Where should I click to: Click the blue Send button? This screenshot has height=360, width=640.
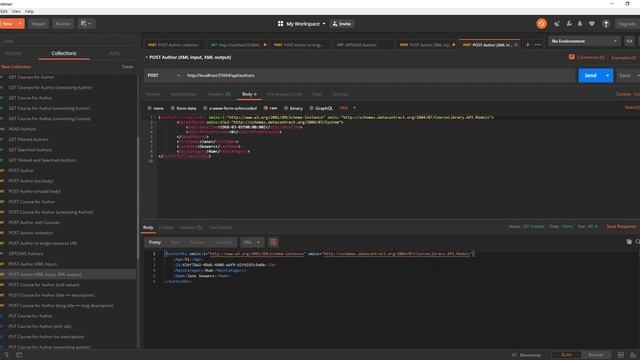(x=591, y=76)
